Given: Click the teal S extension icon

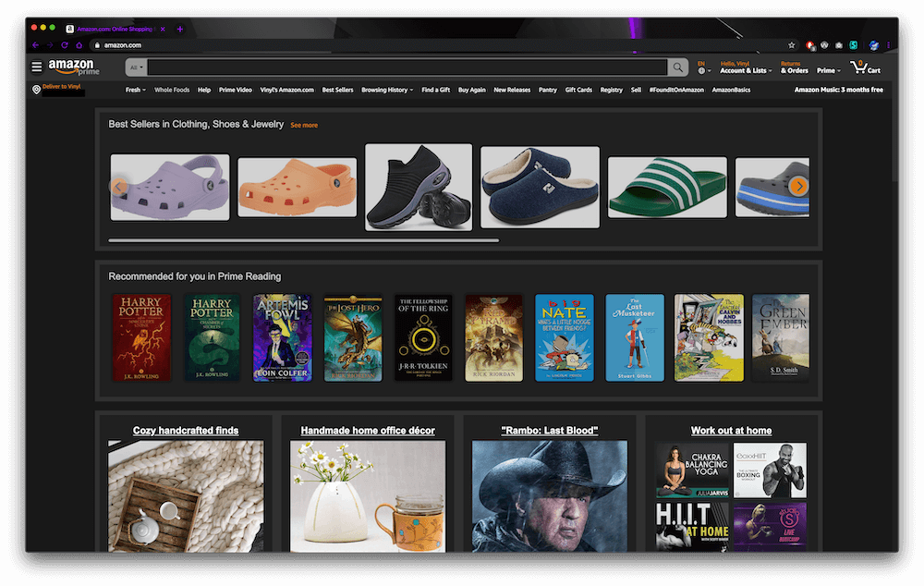Looking at the screenshot, I should click(853, 44).
